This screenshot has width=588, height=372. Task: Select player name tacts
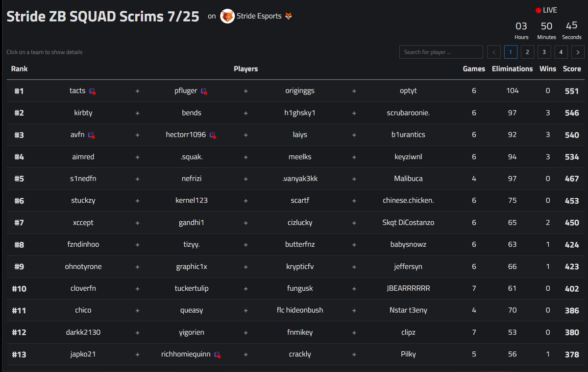tap(77, 91)
